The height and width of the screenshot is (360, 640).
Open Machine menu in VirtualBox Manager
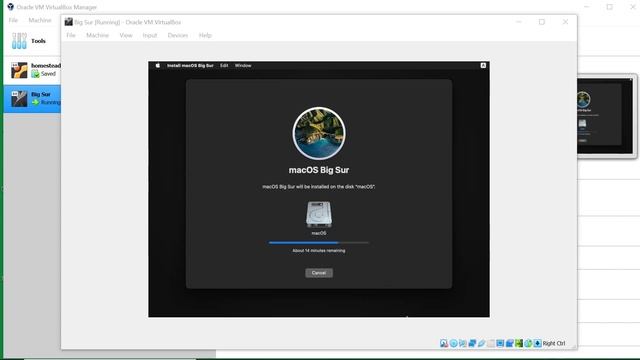click(x=40, y=20)
